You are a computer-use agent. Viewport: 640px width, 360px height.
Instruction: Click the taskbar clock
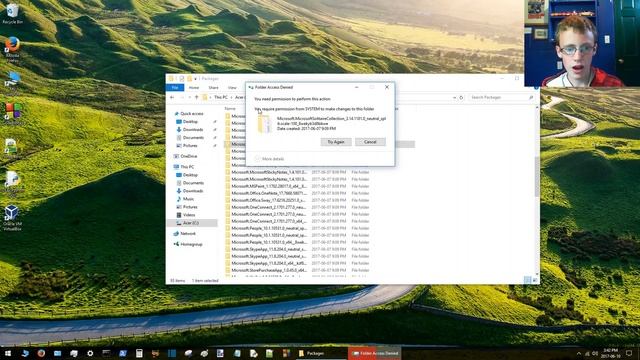click(x=611, y=353)
